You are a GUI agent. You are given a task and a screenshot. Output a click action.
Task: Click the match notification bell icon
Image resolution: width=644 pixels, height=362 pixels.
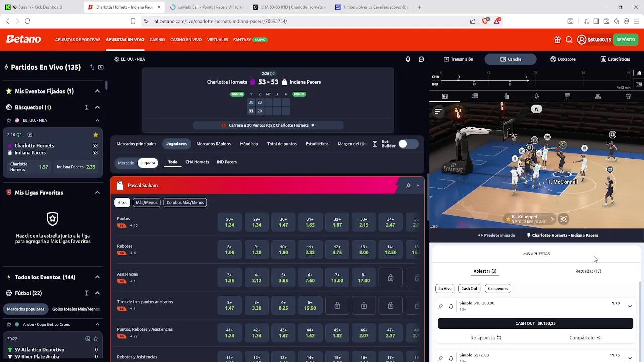[x=408, y=59]
